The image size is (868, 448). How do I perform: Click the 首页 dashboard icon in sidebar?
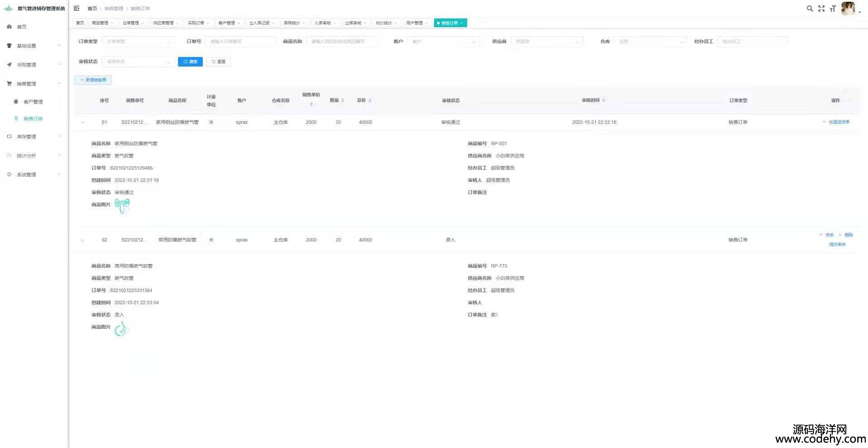tap(9, 27)
